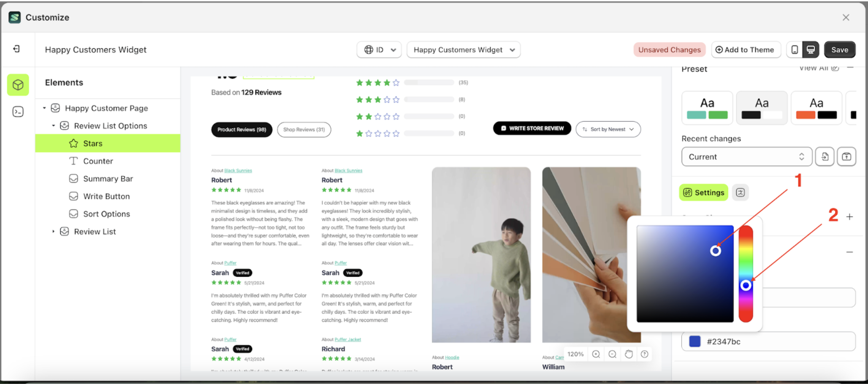The height and width of the screenshot is (384, 868).
Task: Click the import recent changes file icon
Action: click(x=825, y=157)
